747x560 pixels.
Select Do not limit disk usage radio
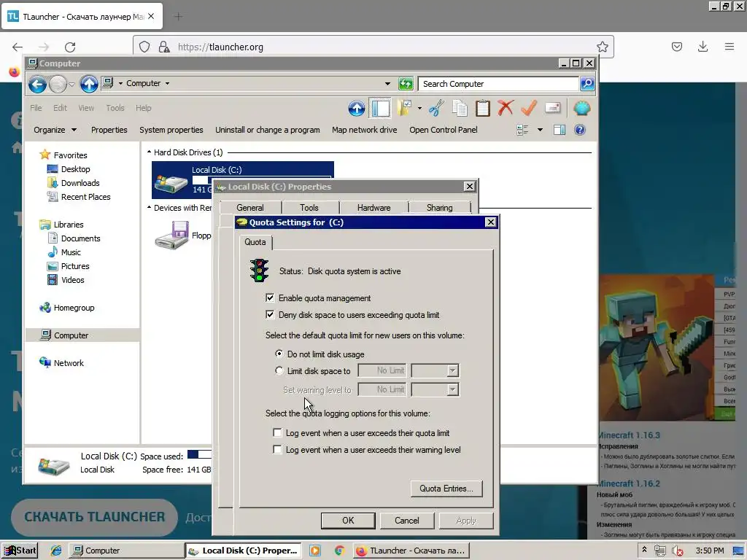[x=279, y=354]
